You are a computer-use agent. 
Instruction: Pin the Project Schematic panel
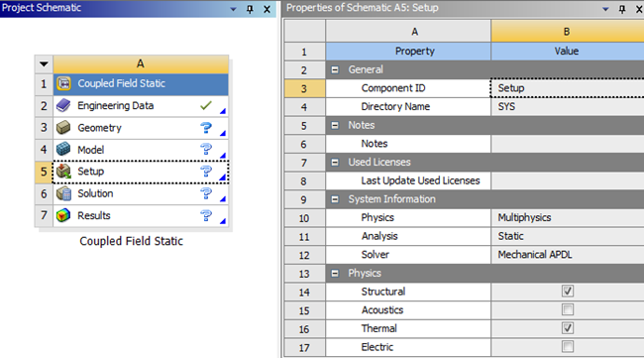250,9
